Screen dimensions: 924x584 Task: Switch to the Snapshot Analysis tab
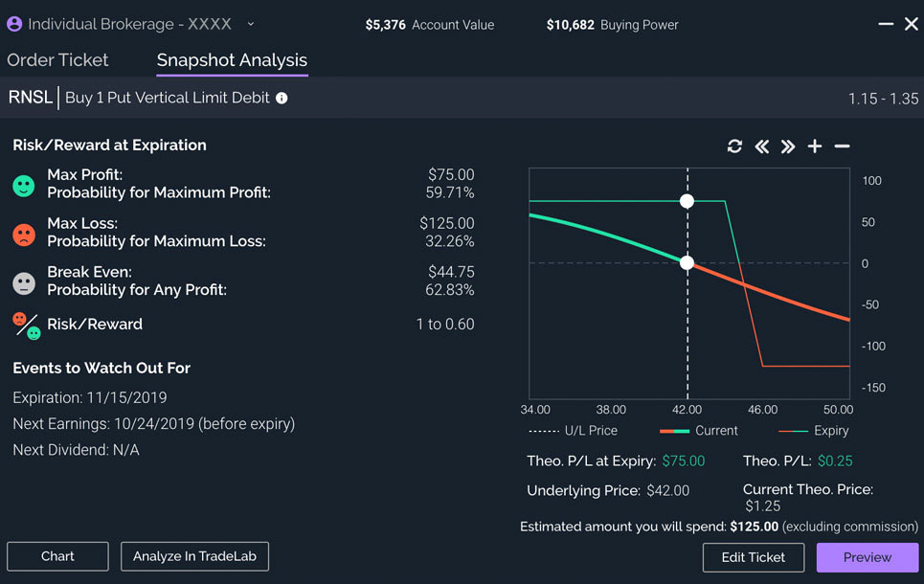231,59
